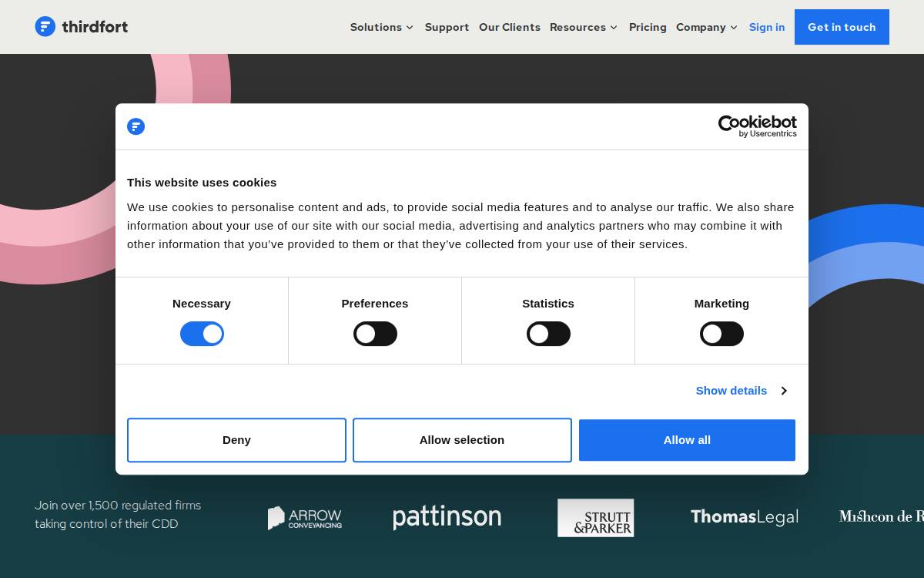The width and height of the screenshot is (924, 578).
Task: Click the ThomasLegal client logo
Action: (744, 517)
